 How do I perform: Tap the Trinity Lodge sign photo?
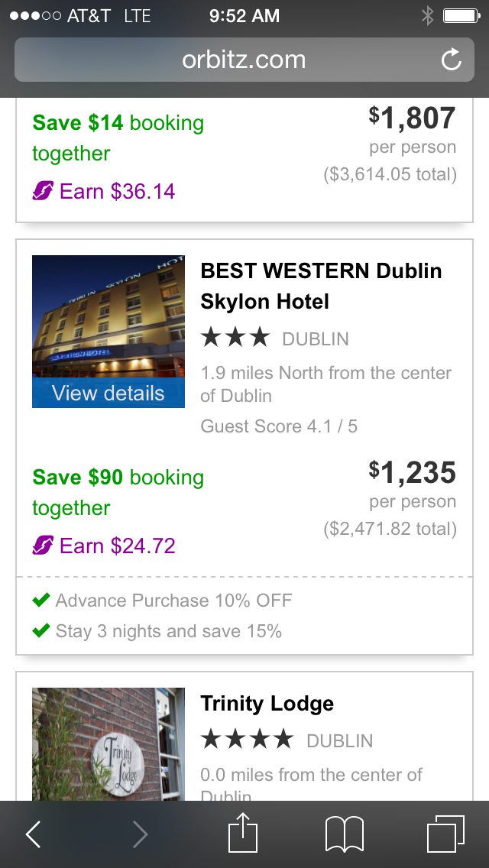[108, 745]
